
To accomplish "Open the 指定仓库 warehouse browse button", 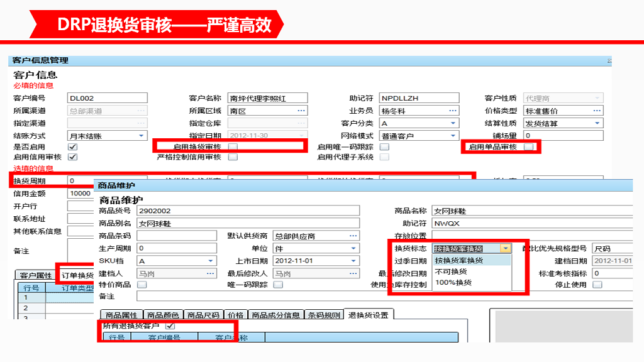I will pos(299,123).
